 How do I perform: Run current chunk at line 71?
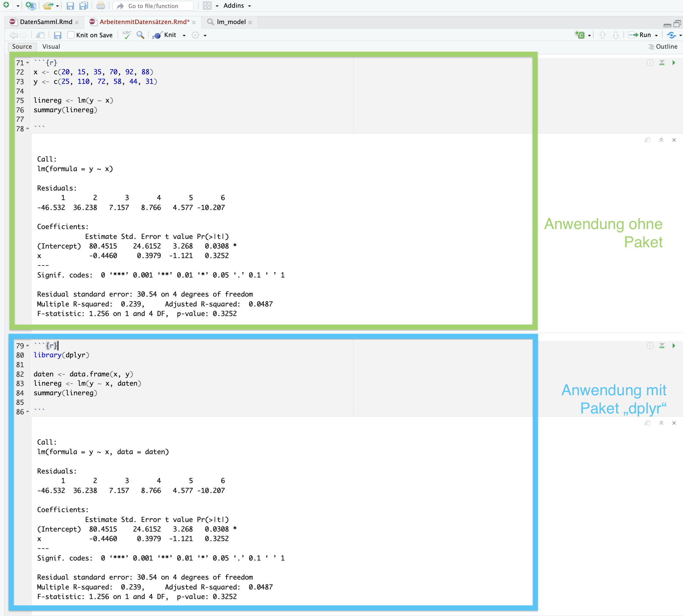click(x=673, y=63)
